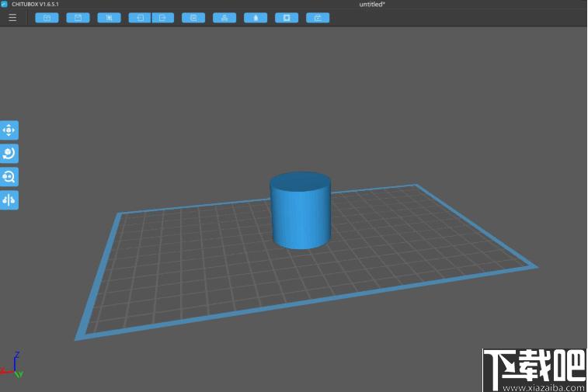588x392 pixels.
Task: Click the Open file folder icon
Action: pos(47,18)
